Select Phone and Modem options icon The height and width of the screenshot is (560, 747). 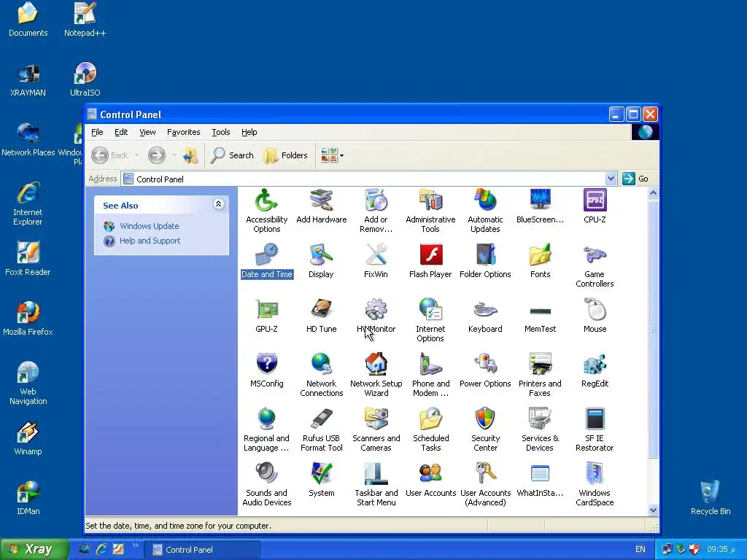click(x=430, y=375)
